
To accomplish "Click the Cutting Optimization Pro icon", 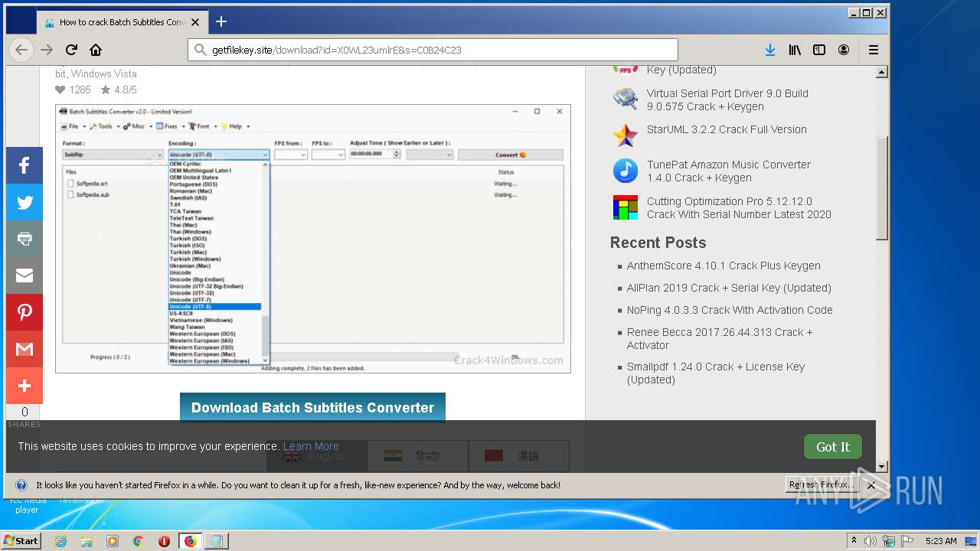I will [626, 207].
